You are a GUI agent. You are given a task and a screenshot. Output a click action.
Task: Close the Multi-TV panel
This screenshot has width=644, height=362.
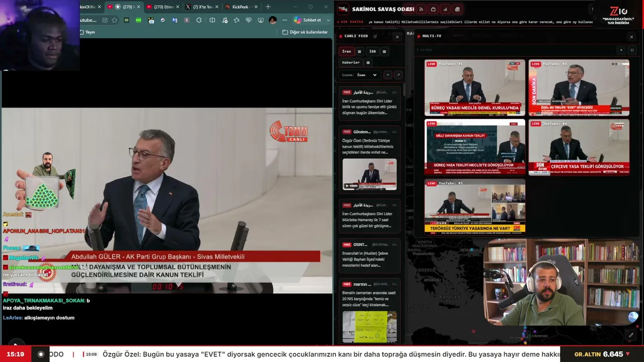tap(631, 37)
